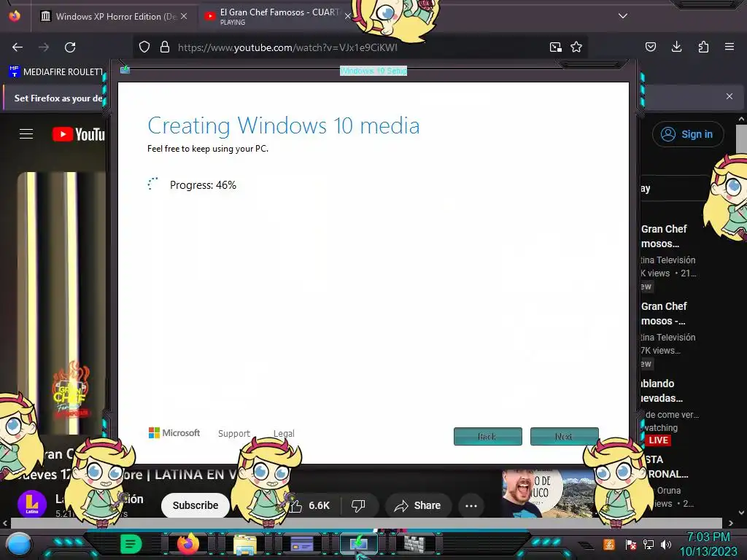Open the Pocket save icon

tap(650, 47)
